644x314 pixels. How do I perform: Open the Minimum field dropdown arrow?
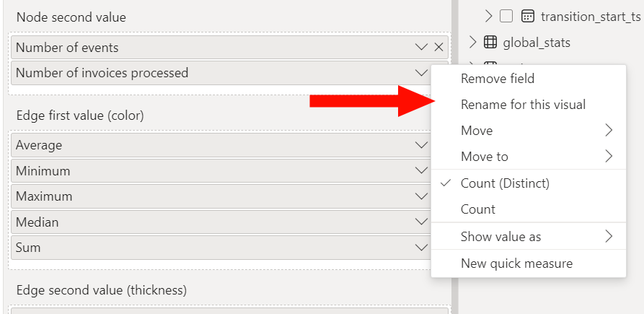point(421,170)
